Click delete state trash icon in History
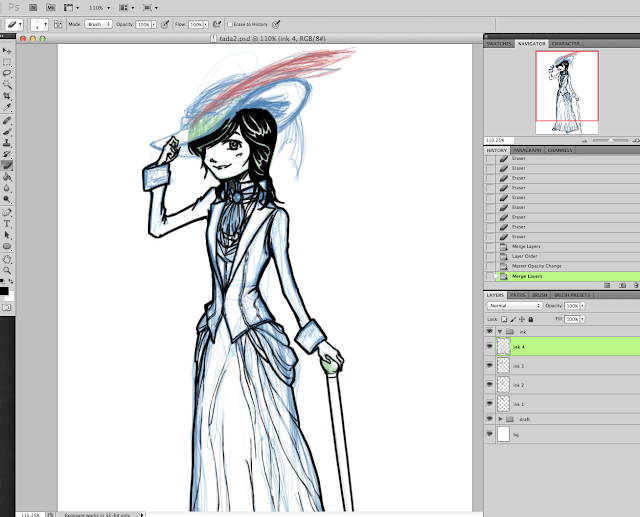 [634, 285]
